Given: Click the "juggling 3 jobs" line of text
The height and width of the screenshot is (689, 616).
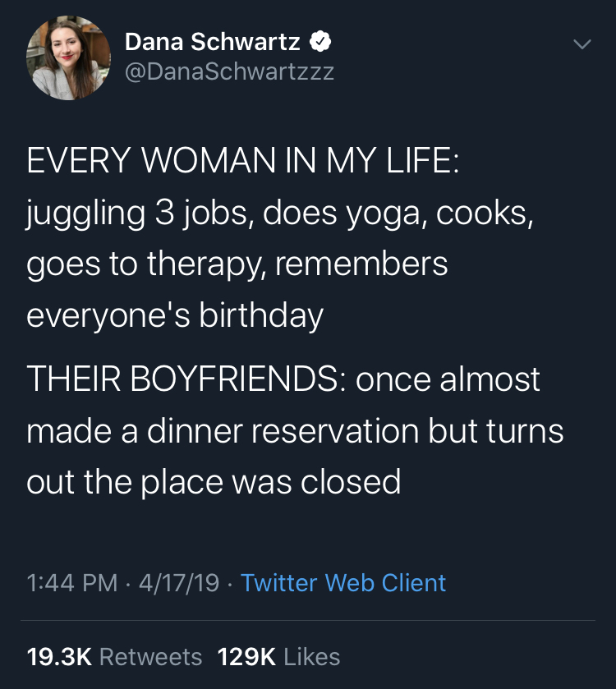Looking at the screenshot, I should [281, 212].
